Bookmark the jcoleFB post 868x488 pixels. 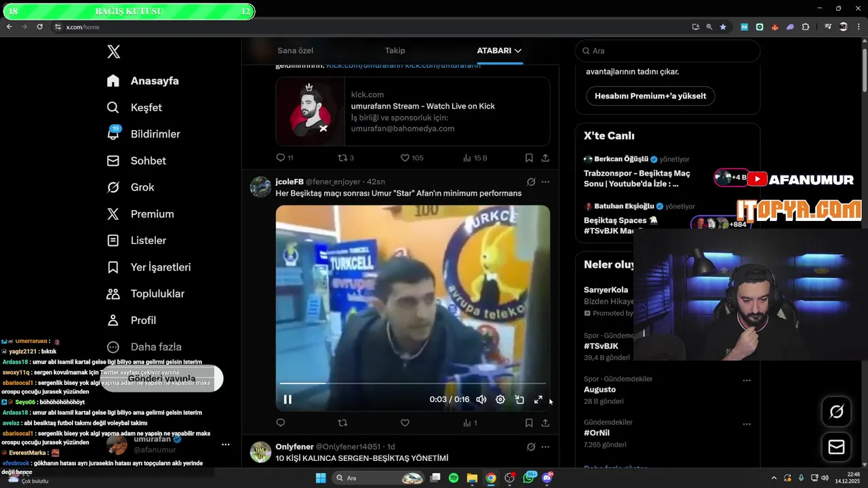[x=529, y=423]
